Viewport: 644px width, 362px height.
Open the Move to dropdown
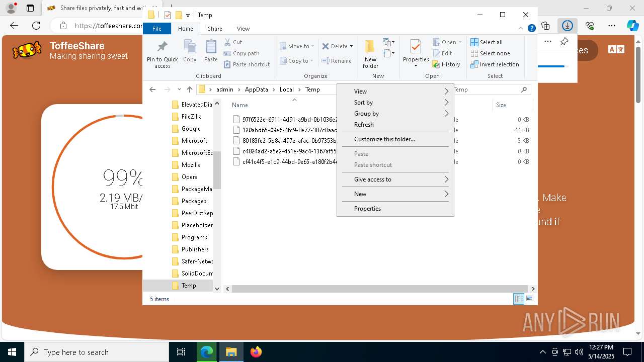[297, 46]
